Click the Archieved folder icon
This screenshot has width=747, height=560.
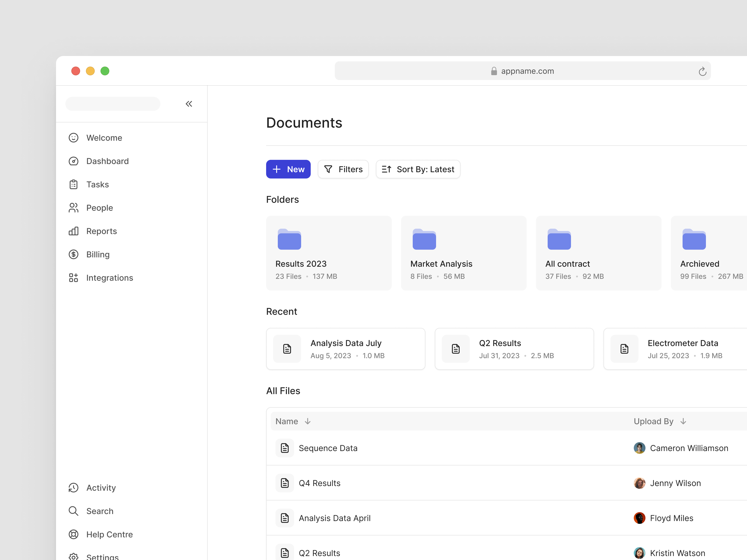tap(694, 239)
